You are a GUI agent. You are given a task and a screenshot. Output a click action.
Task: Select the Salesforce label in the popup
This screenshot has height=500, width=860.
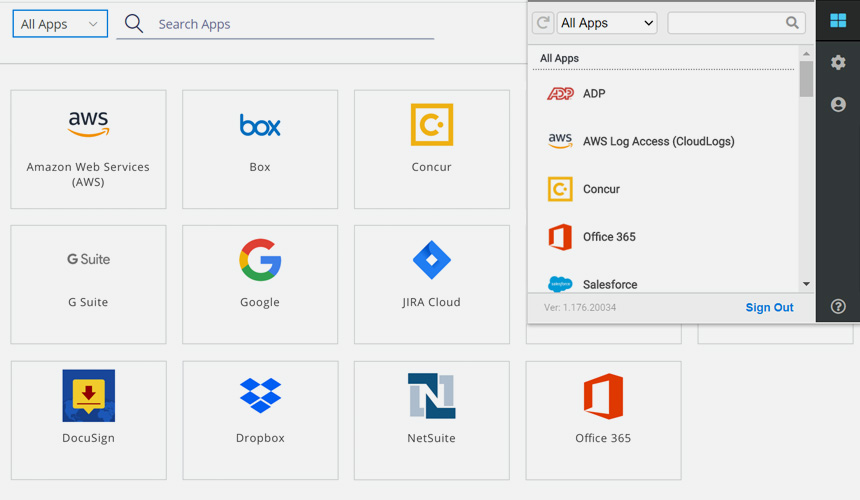610,285
